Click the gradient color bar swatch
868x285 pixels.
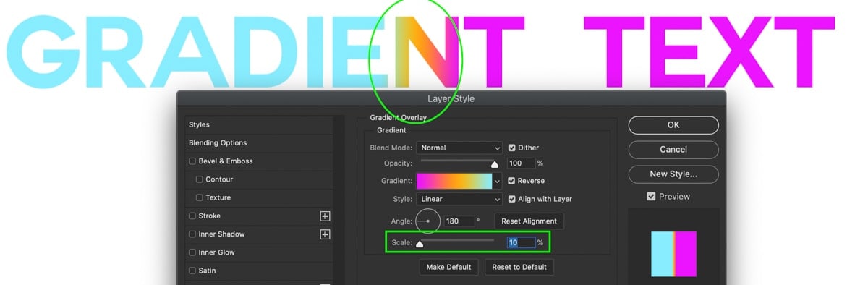point(454,181)
